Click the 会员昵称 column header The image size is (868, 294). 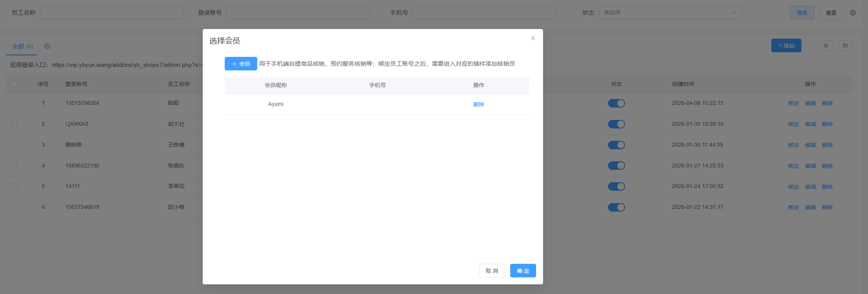(276, 85)
